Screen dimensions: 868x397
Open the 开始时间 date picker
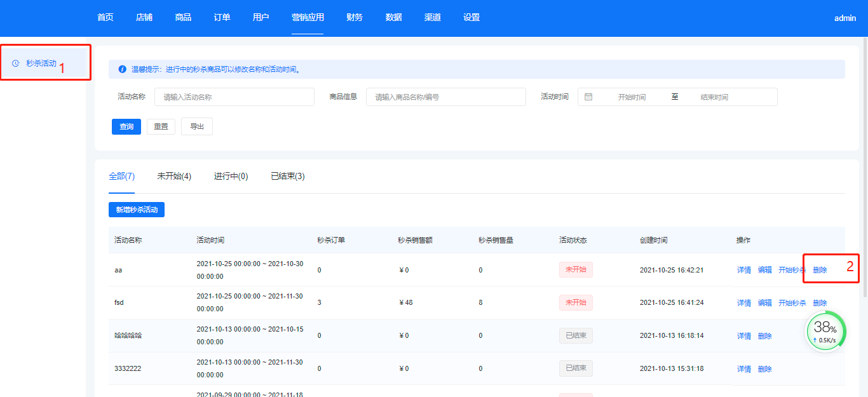632,97
